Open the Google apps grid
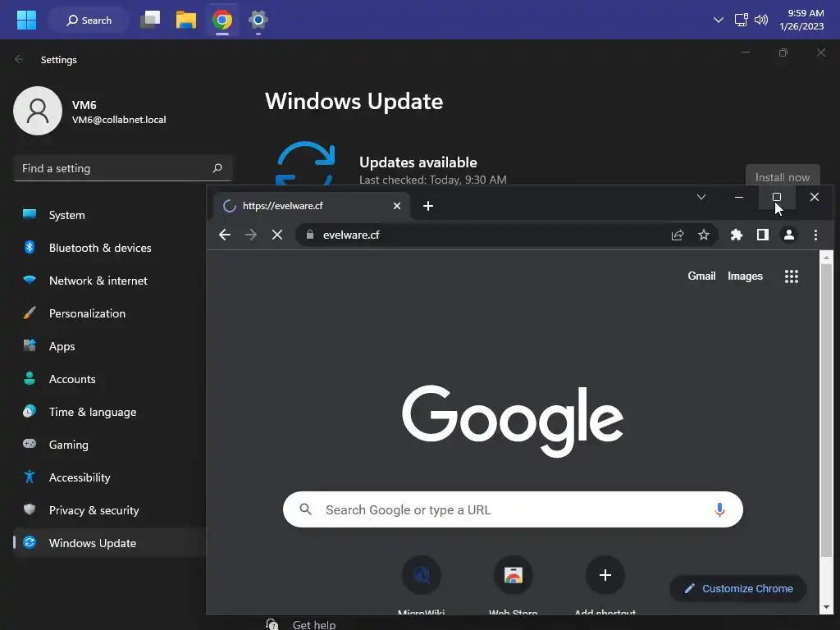This screenshot has height=630, width=840. tap(792, 276)
